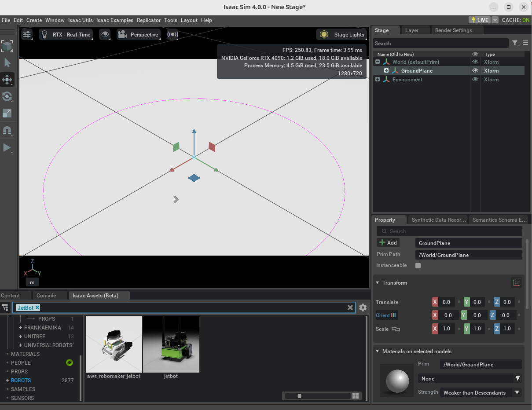Viewport: 532px width, 410px height.
Task: Open the Create menu
Action: tap(34, 20)
